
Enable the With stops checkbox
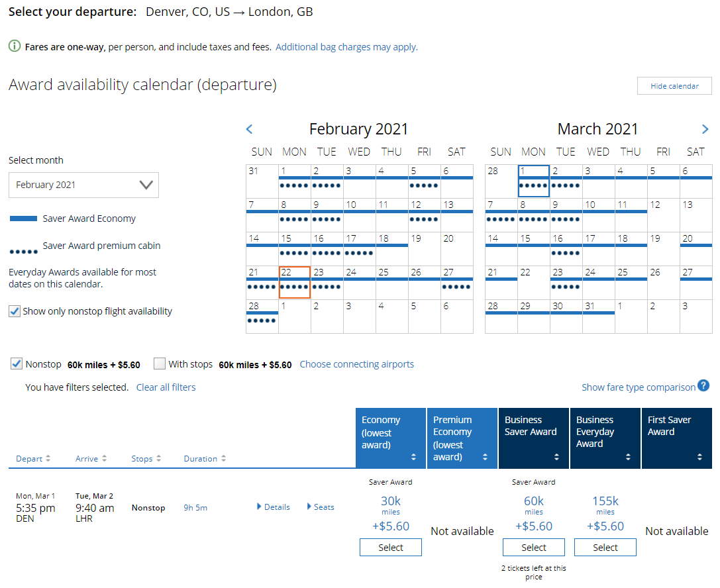(x=160, y=364)
